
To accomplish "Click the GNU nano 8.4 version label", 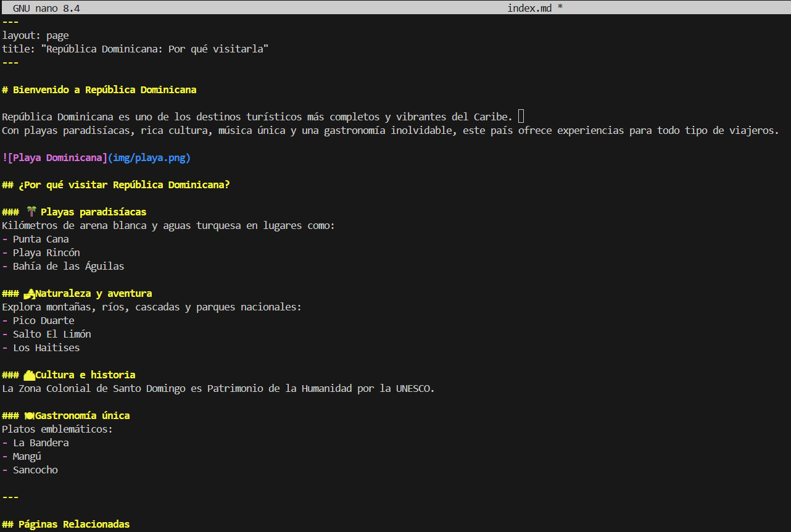I will point(46,8).
